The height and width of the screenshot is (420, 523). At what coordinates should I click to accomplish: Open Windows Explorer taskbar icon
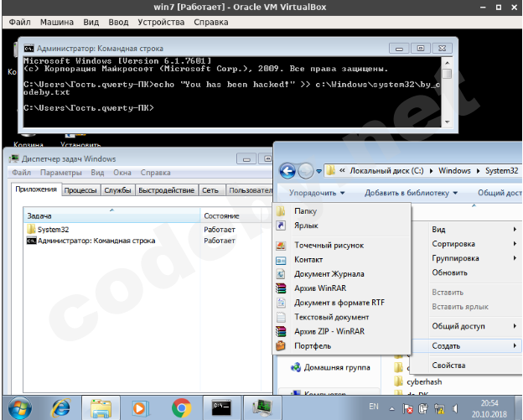[x=101, y=408]
